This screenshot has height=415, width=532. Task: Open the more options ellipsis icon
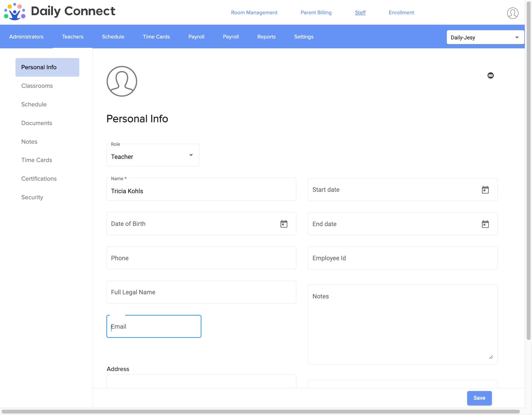click(x=490, y=75)
